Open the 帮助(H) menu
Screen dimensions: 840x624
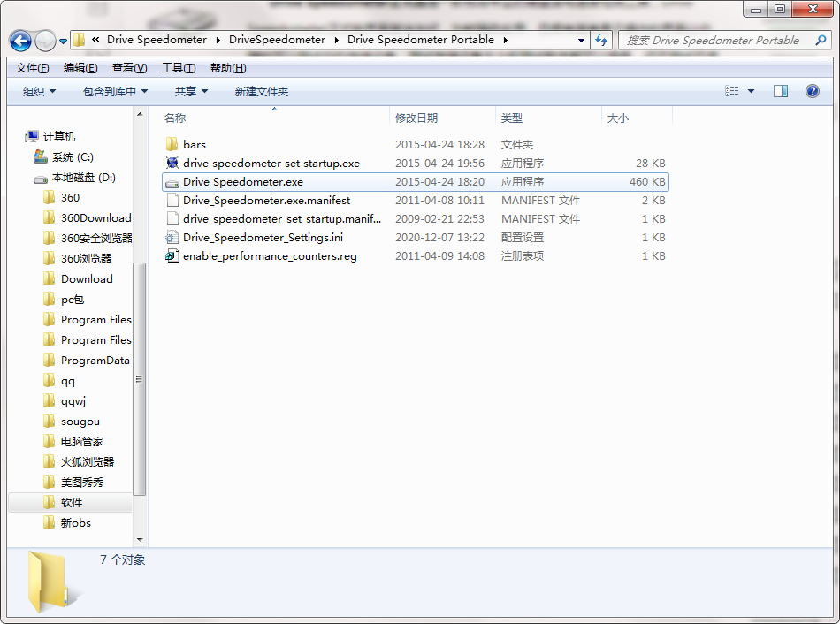[228, 68]
